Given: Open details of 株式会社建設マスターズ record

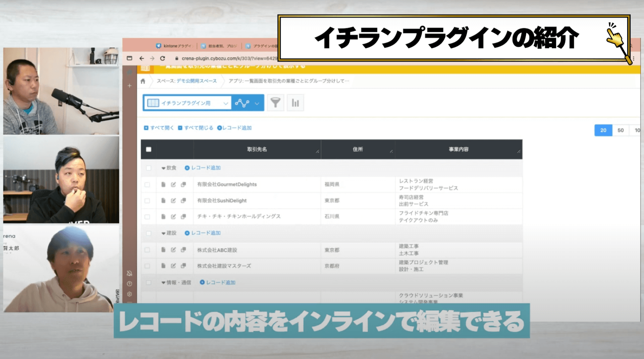Looking at the screenshot, I should click(x=163, y=266).
